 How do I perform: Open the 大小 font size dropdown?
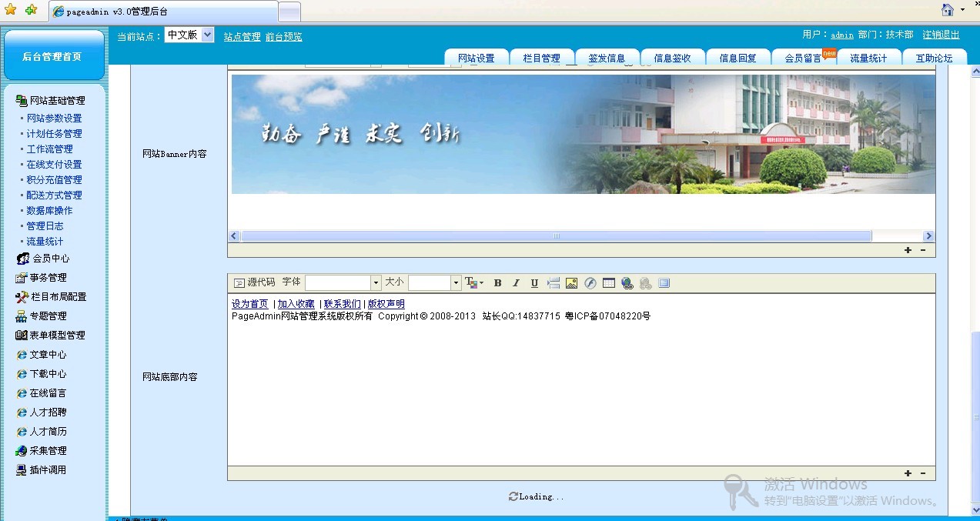point(456,283)
